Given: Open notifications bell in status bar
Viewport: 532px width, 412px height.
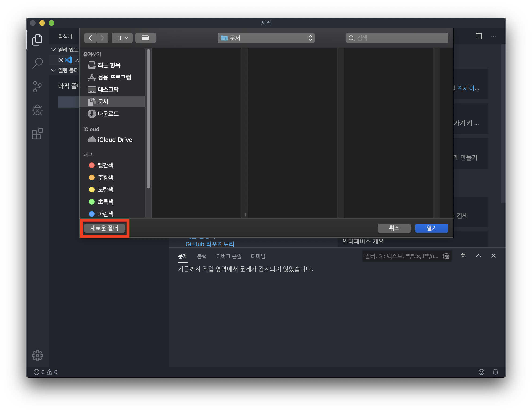Looking at the screenshot, I should [x=495, y=372].
